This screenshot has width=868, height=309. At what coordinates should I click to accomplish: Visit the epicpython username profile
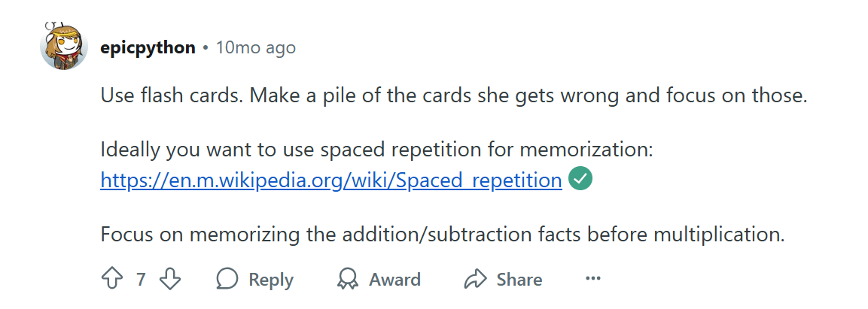coord(148,48)
